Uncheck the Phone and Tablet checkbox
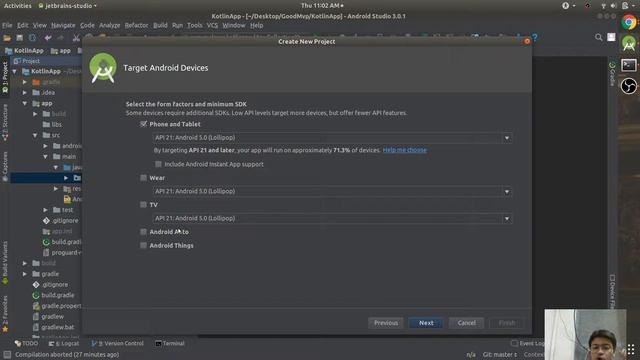Screen dimensions: 640x360 pos(143,124)
